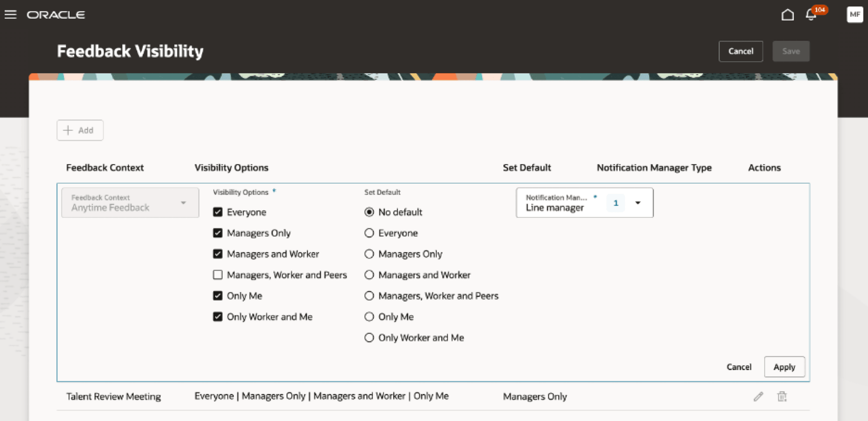Edit the Talent Review Meeting row
Viewport: 868px width, 421px height.
pyautogui.click(x=758, y=396)
